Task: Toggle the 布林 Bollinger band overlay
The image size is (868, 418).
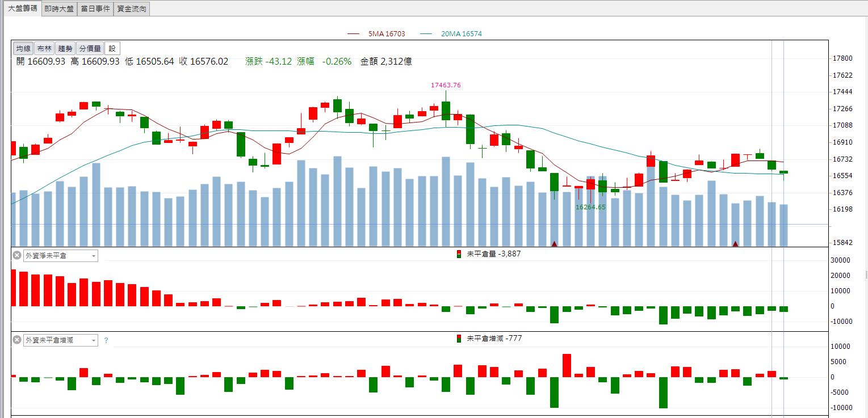Action: (44, 49)
